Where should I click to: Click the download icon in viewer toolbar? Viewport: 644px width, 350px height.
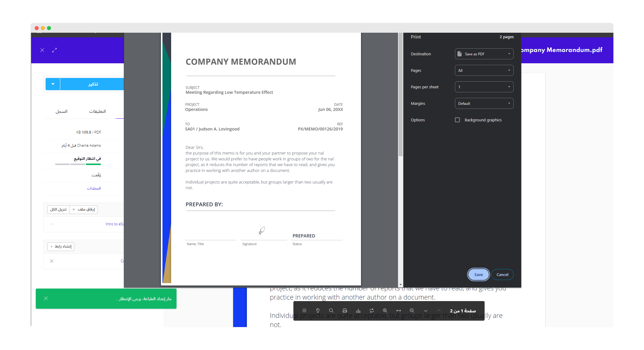[x=358, y=311]
